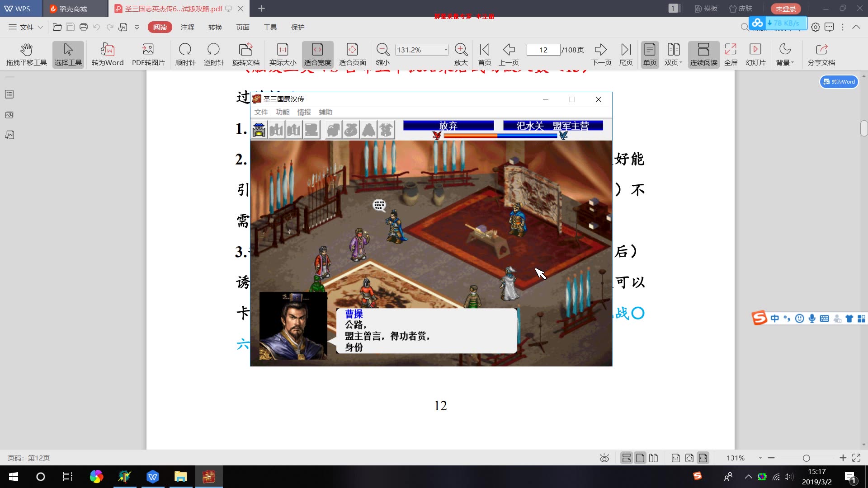The image size is (868, 488).
Task: Click the page number input field
Action: (543, 50)
